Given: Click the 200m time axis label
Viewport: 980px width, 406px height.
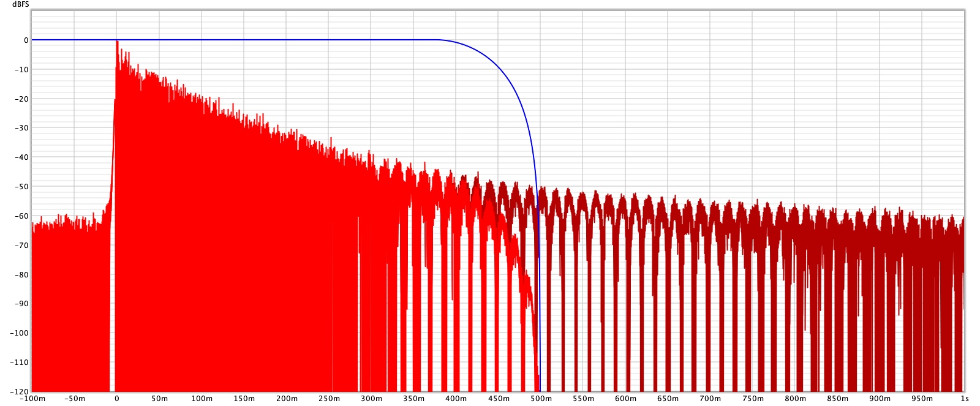Looking at the screenshot, I should tap(287, 399).
